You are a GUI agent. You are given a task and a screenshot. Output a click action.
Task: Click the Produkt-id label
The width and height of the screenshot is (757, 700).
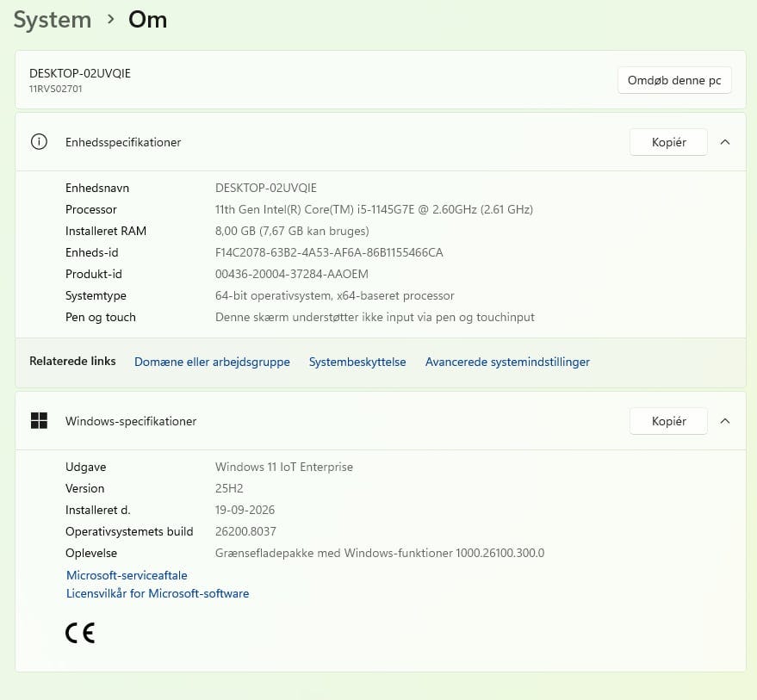click(x=94, y=274)
